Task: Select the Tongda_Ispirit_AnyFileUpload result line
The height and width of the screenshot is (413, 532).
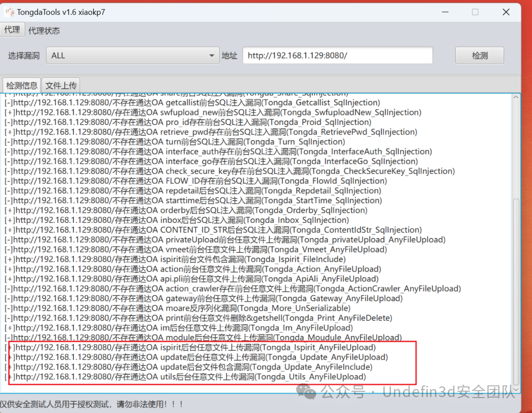Action: [190, 348]
